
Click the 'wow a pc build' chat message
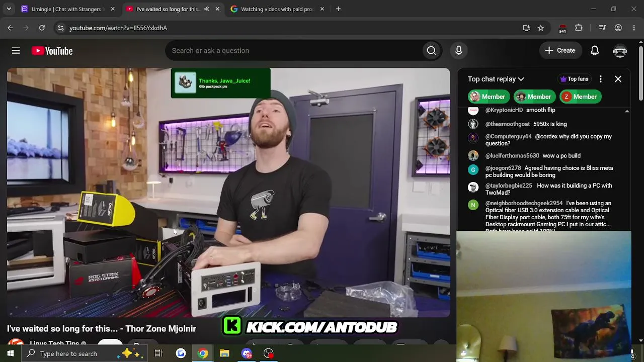click(561, 156)
